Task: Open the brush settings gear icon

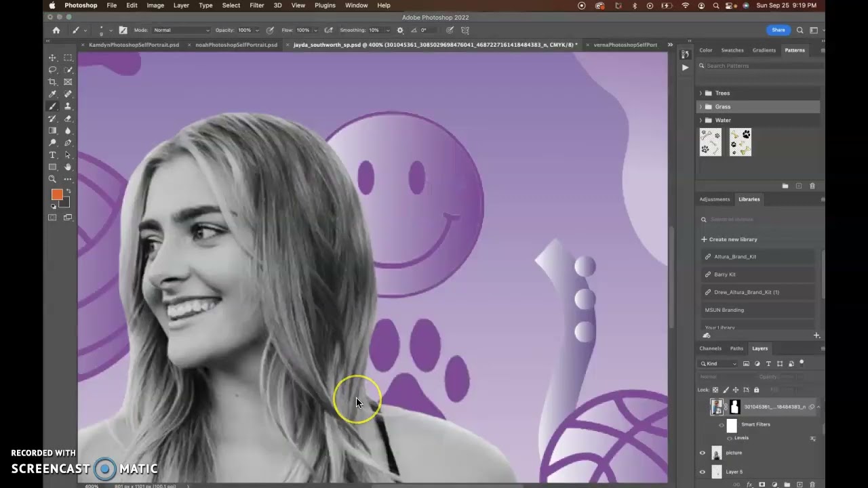Action: coord(400,30)
